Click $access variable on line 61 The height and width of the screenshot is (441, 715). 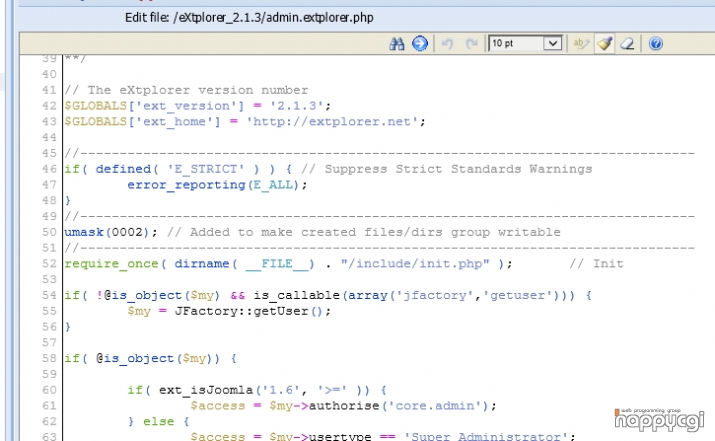pyautogui.click(x=218, y=405)
